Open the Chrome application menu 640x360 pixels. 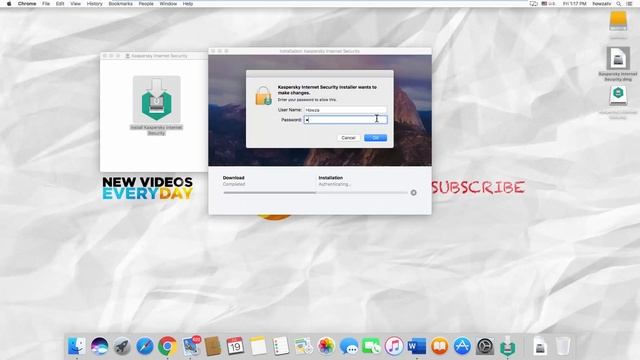click(x=27, y=4)
